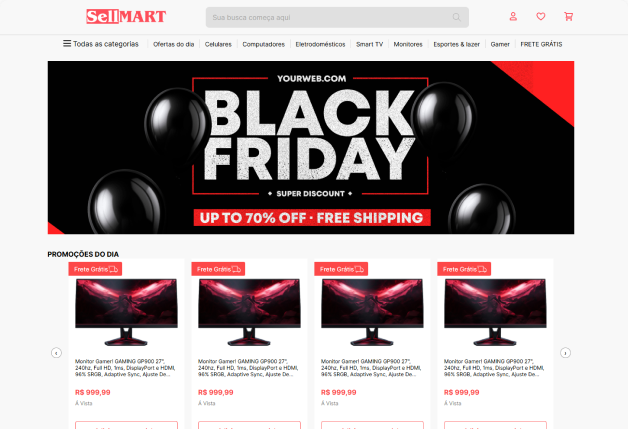Screen dimensions: 628x429
Task: Open Ofertas do dia menu item
Action: click(x=173, y=44)
